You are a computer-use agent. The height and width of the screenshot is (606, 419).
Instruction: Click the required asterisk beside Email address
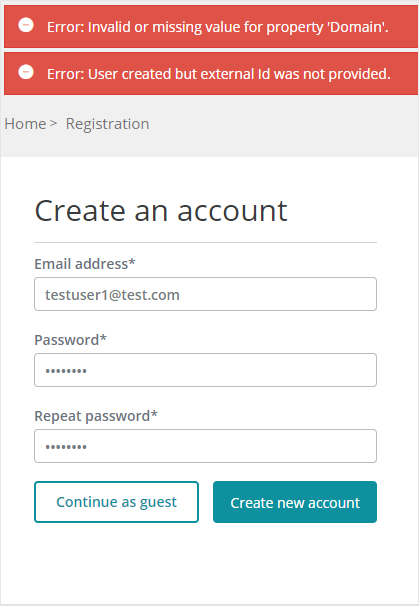(132, 262)
